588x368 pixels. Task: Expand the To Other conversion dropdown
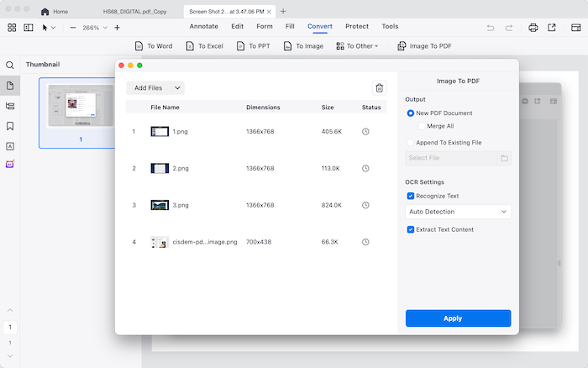[x=357, y=46]
